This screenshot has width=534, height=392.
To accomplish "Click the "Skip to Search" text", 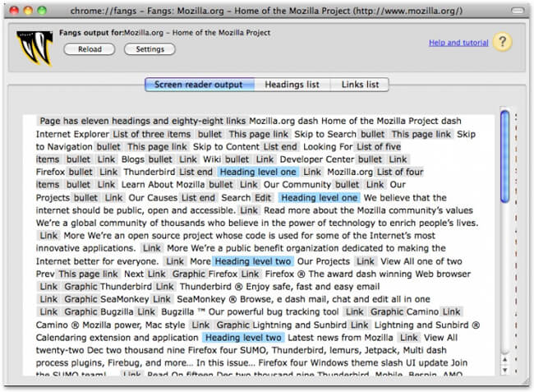I will coord(325,134).
